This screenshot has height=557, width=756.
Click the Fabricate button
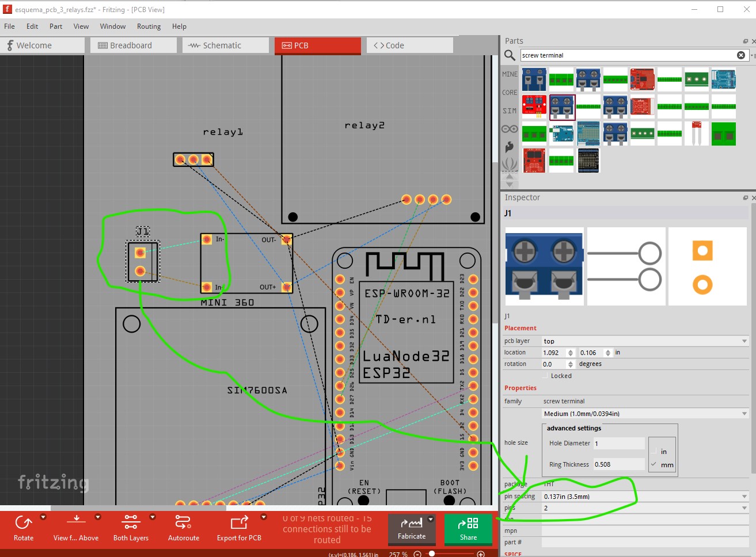click(412, 529)
